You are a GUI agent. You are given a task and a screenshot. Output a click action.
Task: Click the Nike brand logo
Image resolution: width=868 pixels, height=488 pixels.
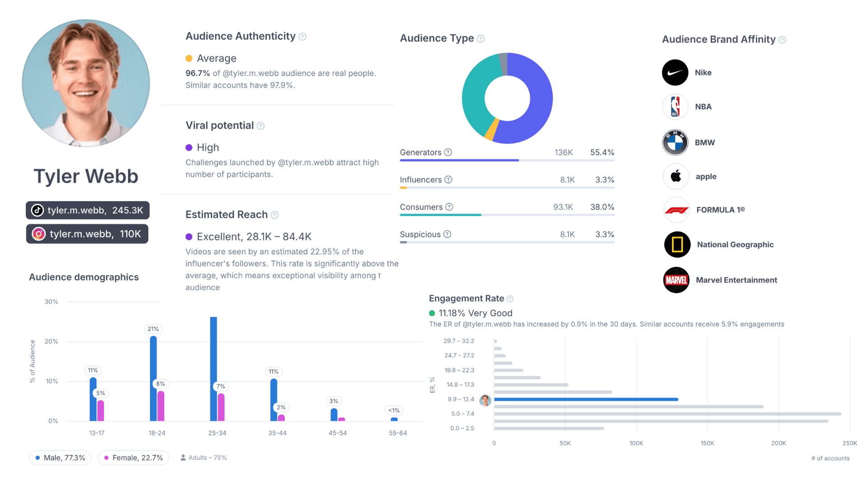coord(675,72)
